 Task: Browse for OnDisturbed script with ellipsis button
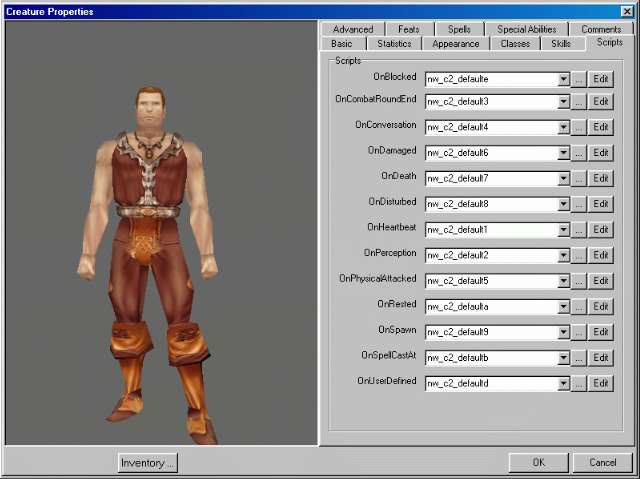point(578,204)
